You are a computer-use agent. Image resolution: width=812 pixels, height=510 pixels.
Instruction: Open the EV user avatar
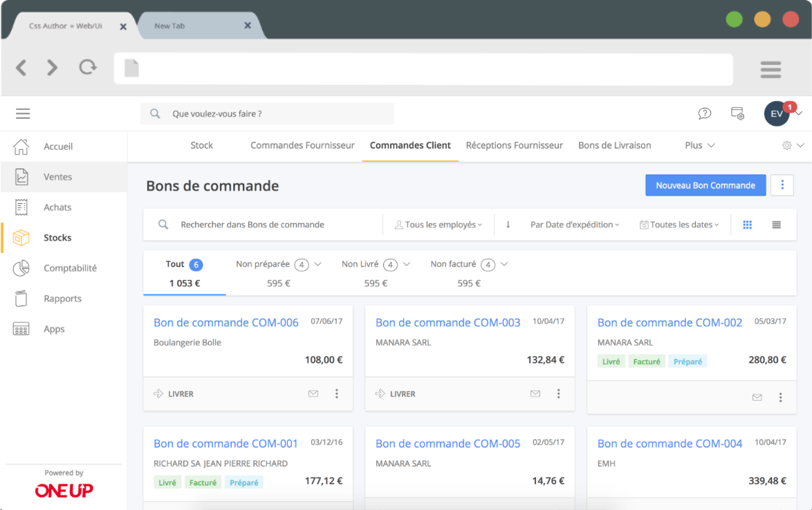(x=777, y=114)
